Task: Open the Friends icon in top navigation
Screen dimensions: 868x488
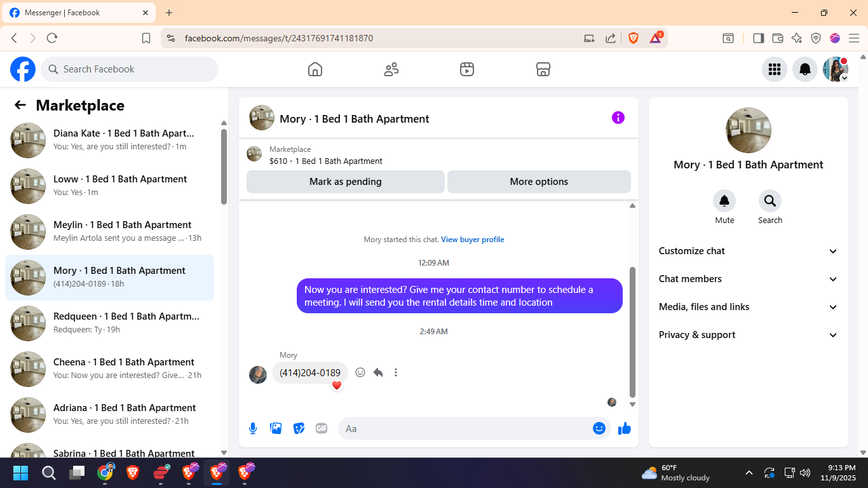Action: [x=391, y=69]
